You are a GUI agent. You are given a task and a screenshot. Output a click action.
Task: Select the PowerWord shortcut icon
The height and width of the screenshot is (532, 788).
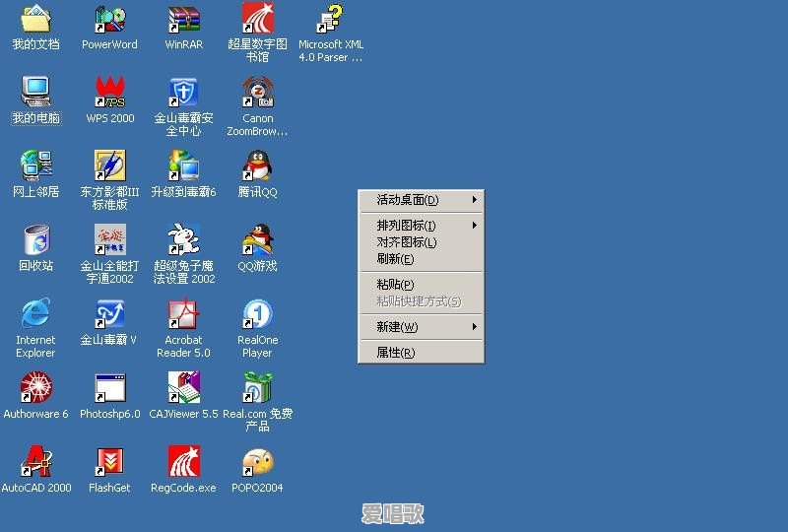[x=110, y=19]
